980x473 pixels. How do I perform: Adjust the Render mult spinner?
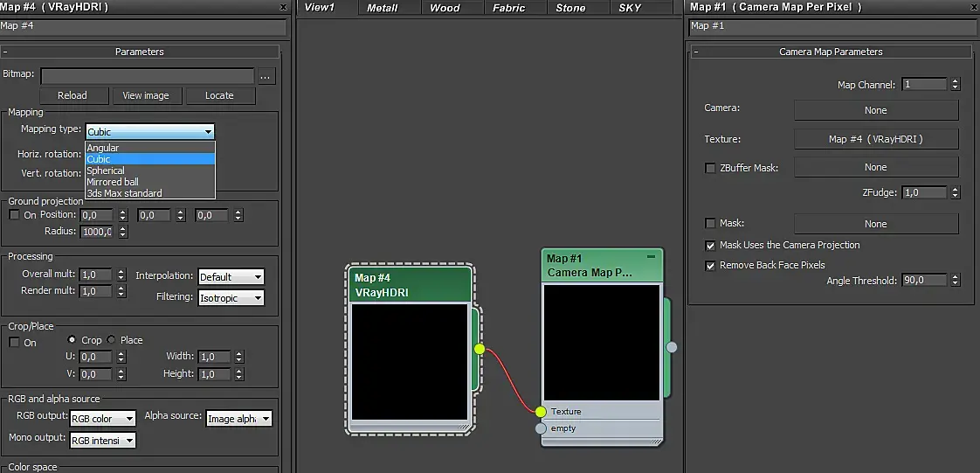121,291
